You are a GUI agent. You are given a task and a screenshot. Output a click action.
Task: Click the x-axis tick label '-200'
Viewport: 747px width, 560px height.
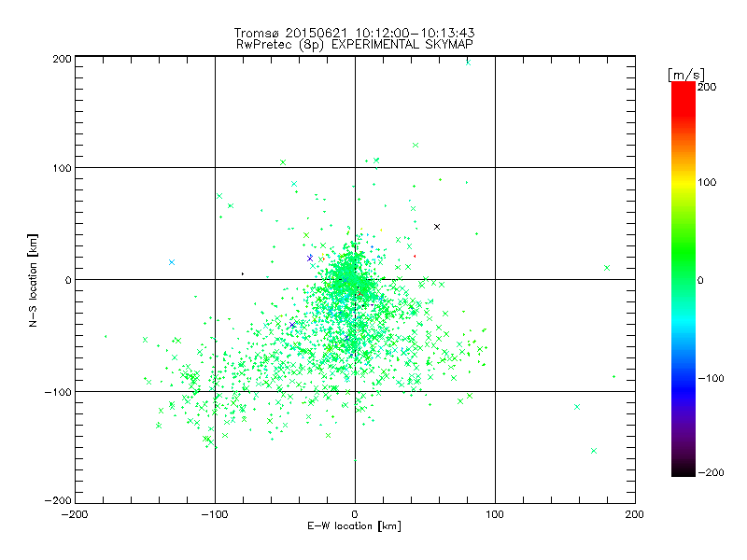pyautogui.click(x=75, y=514)
